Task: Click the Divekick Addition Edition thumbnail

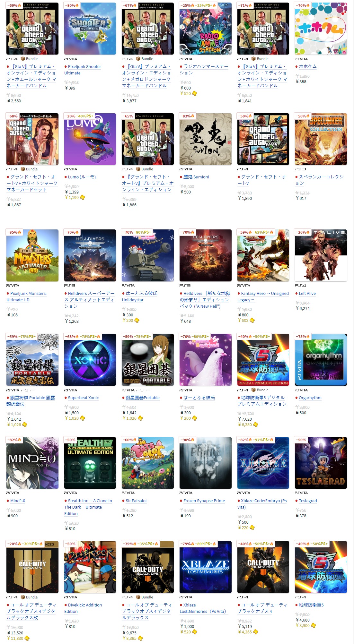Action: [90, 567]
